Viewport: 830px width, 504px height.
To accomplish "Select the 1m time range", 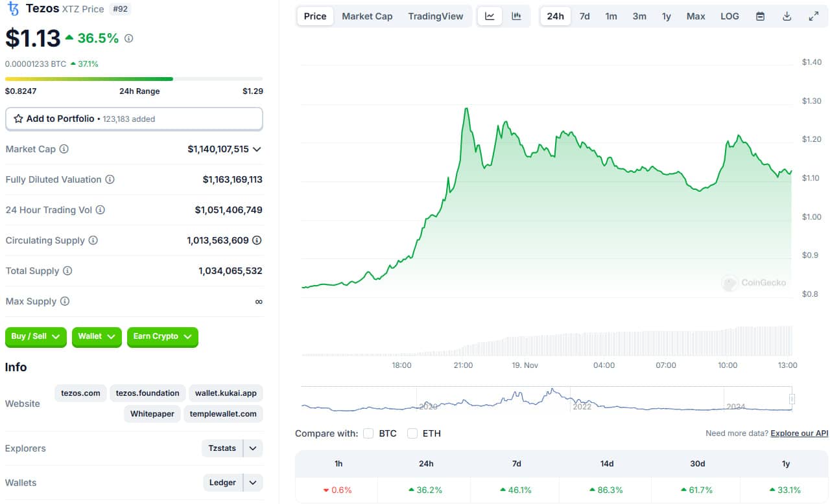I will click(x=611, y=16).
